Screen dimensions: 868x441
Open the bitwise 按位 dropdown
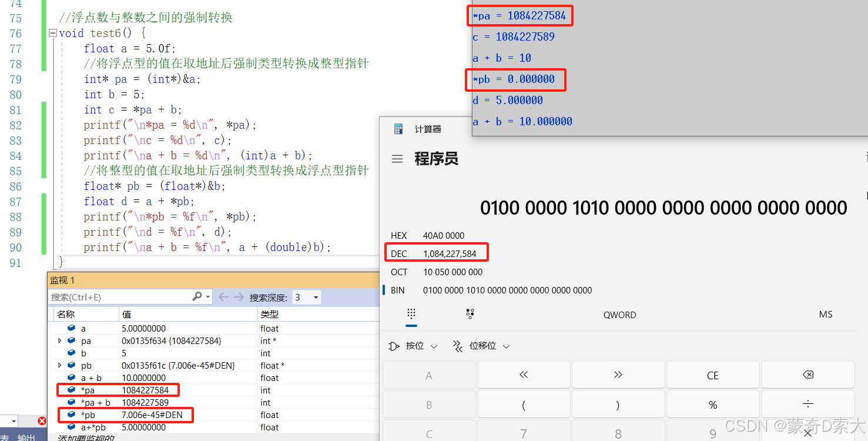tap(413, 346)
